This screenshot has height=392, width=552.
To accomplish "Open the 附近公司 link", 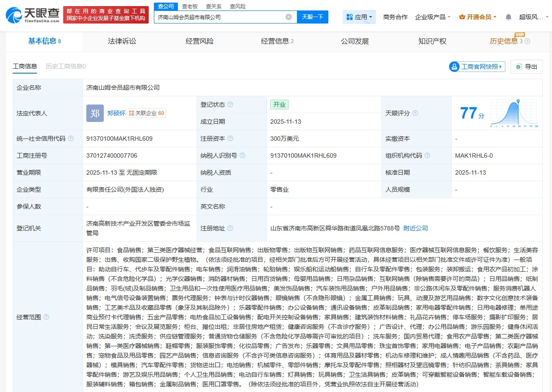I will pyautogui.click(x=415, y=228).
